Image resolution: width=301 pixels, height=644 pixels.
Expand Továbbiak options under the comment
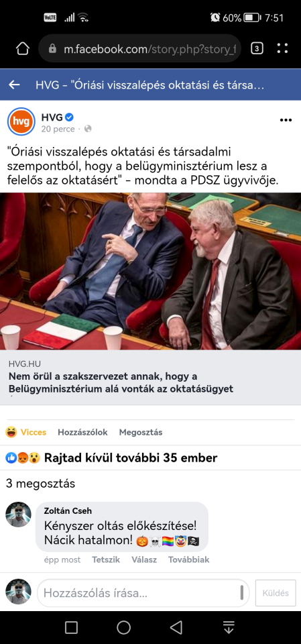tap(189, 559)
